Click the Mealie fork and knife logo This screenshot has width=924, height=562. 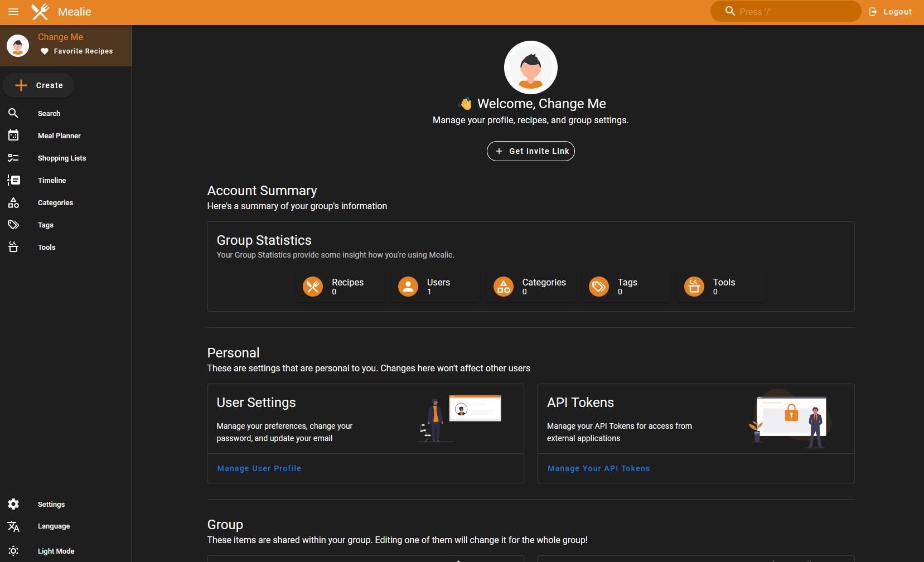tap(40, 12)
